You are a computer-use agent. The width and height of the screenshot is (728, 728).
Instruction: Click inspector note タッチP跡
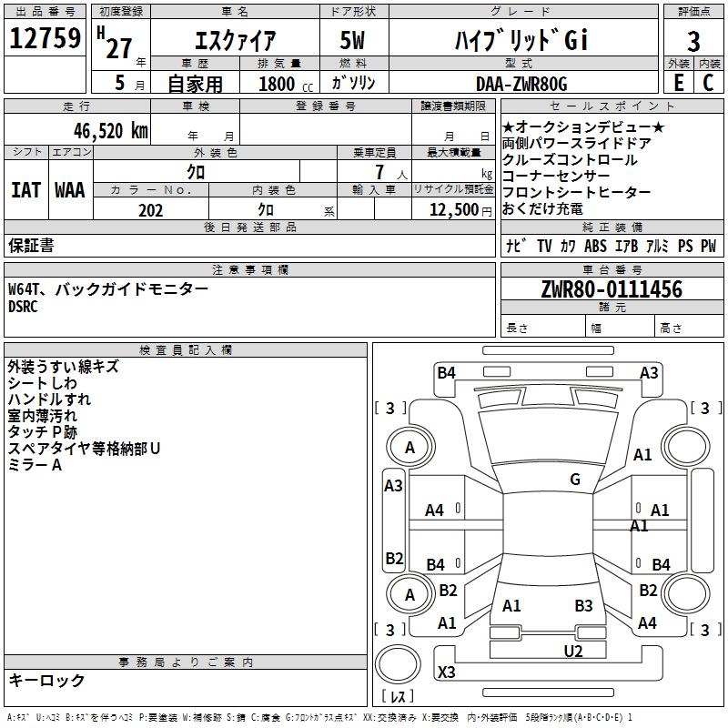point(42,431)
